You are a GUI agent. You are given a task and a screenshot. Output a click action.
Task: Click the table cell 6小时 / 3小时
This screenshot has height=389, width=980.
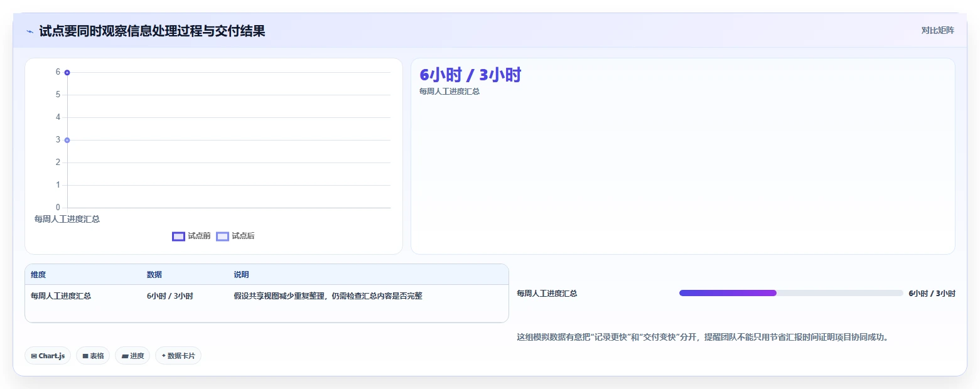(170, 296)
